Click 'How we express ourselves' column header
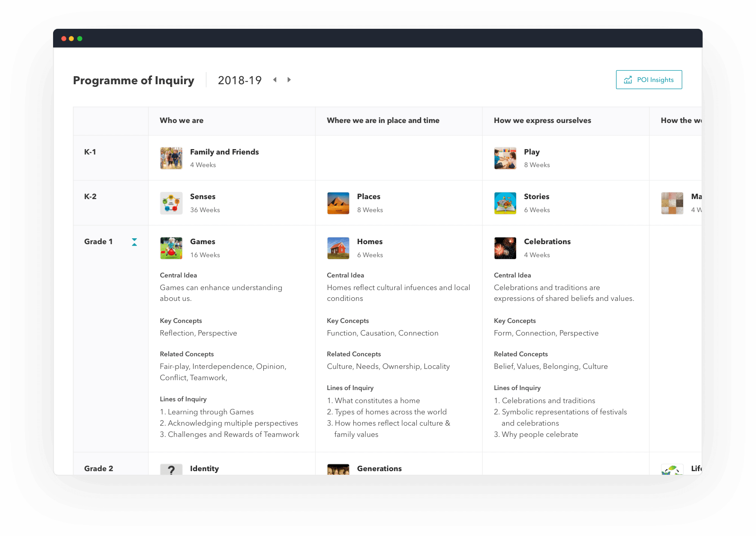The height and width of the screenshot is (536, 756). click(x=542, y=121)
